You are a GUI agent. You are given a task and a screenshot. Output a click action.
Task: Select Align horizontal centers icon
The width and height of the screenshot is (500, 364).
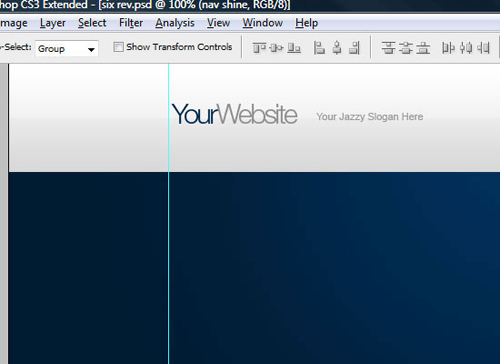pos(337,48)
